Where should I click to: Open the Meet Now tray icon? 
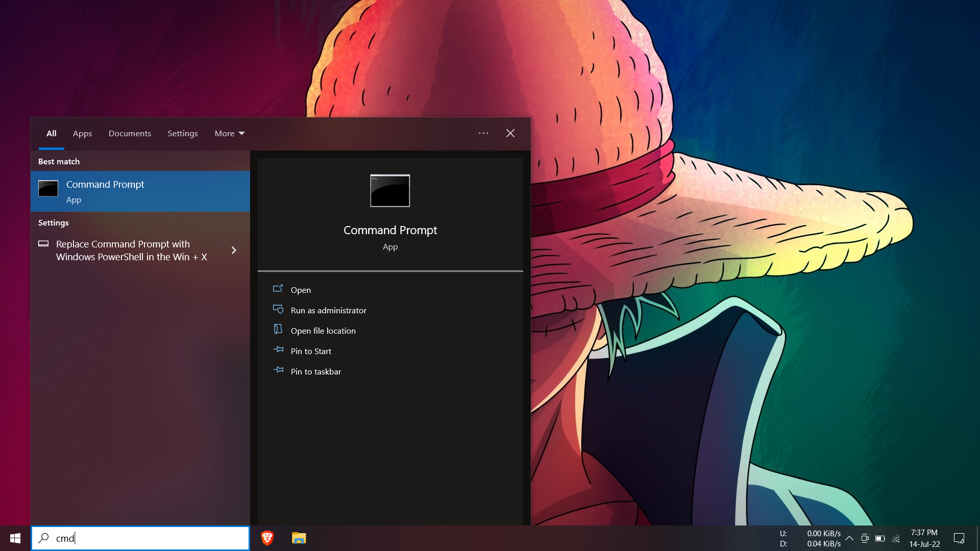pos(865,538)
